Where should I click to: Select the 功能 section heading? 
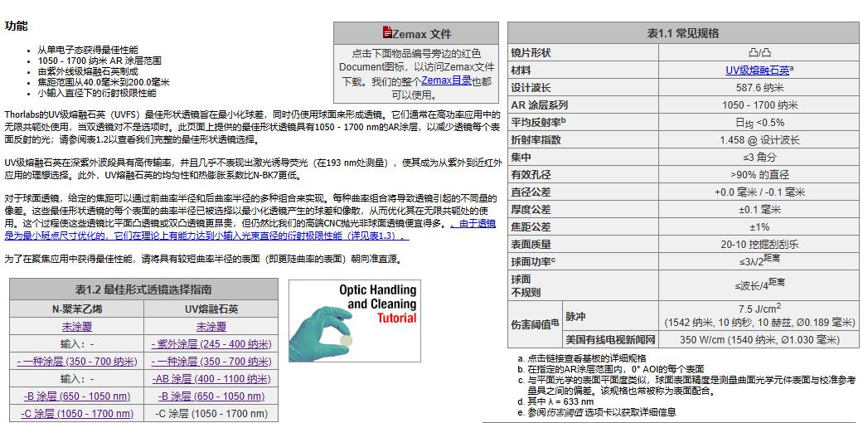(16, 26)
